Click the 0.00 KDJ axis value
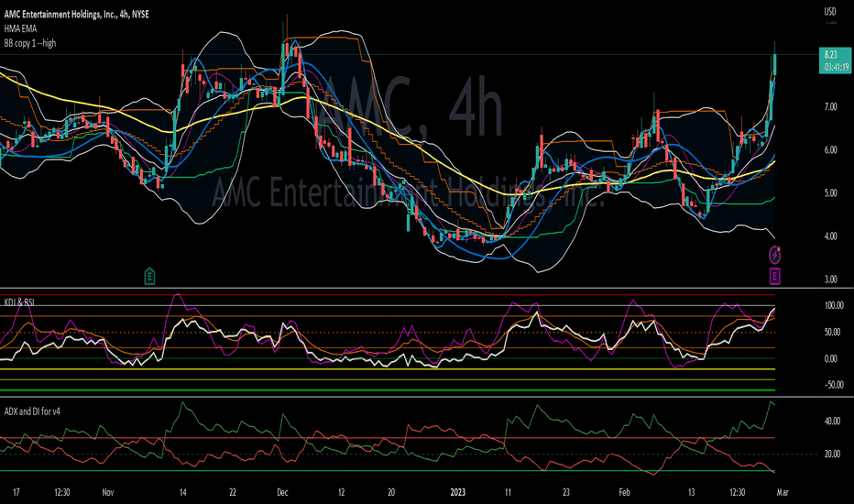 point(830,358)
